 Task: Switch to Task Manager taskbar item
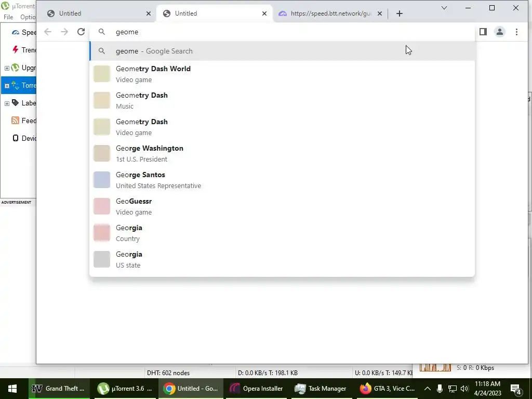point(321,389)
